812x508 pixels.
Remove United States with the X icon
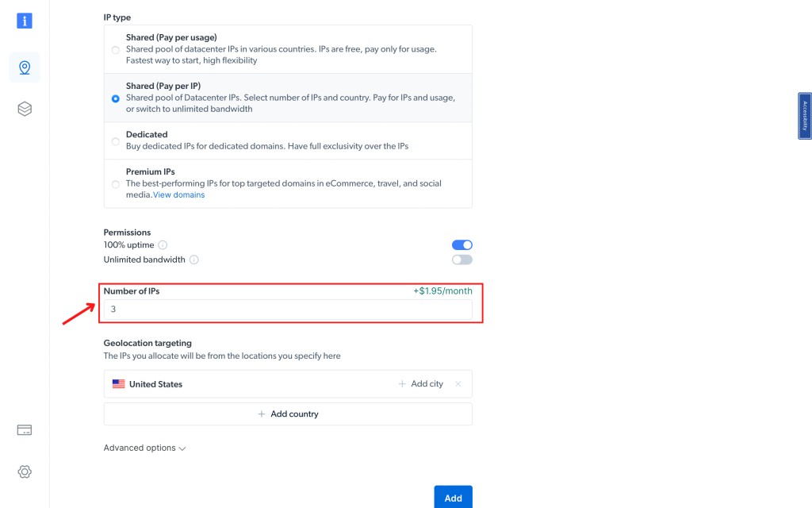coord(458,384)
